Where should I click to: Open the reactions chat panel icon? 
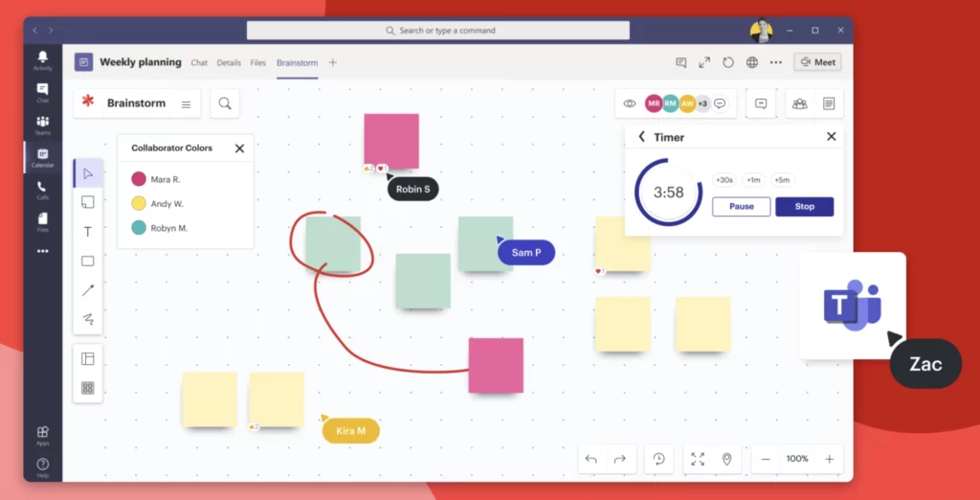(761, 103)
